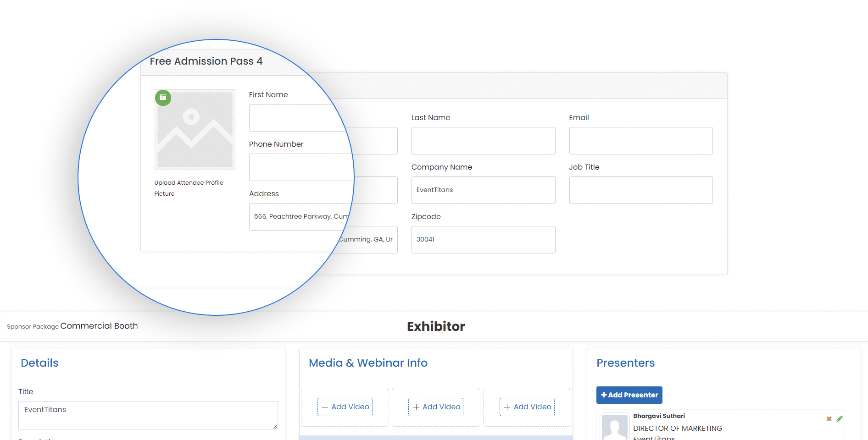
Task: Click the plus icon inside Add Presenter button
Action: click(x=604, y=395)
